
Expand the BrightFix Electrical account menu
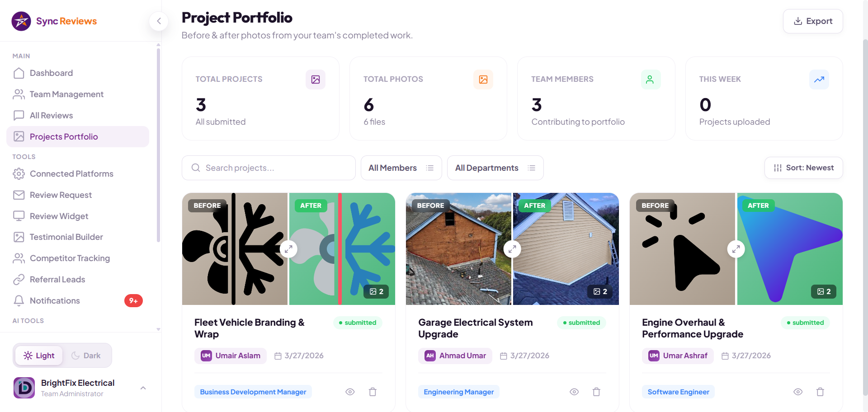143,388
